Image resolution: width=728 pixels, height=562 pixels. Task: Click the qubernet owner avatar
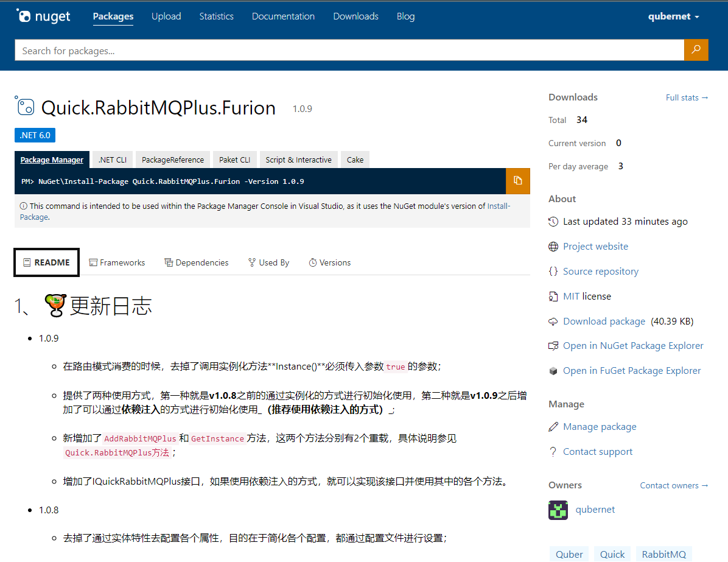558,510
